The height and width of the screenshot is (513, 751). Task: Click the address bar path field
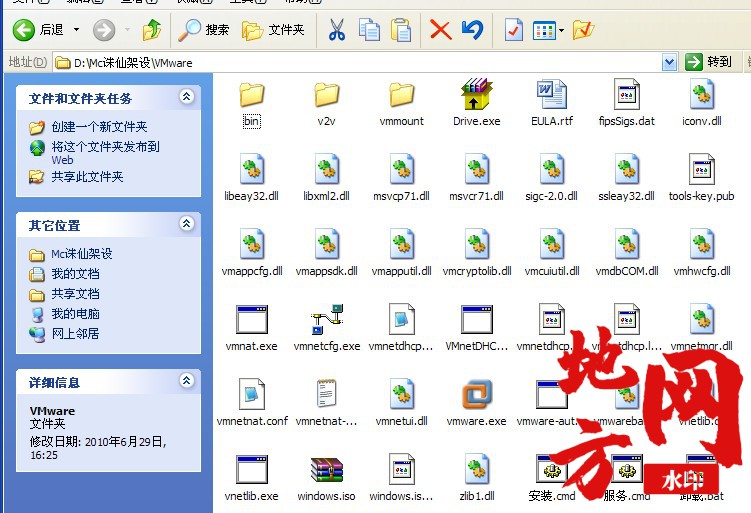point(357,62)
